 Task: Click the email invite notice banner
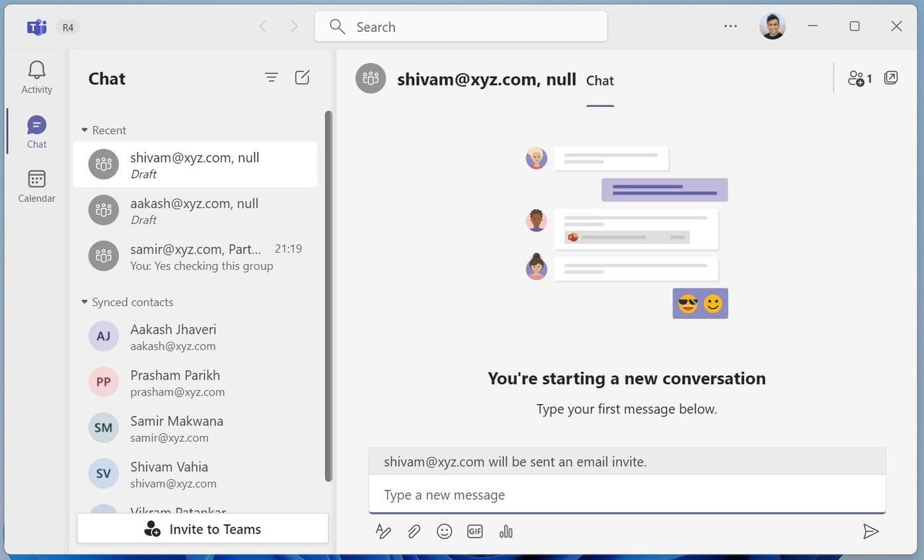pos(627,462)
